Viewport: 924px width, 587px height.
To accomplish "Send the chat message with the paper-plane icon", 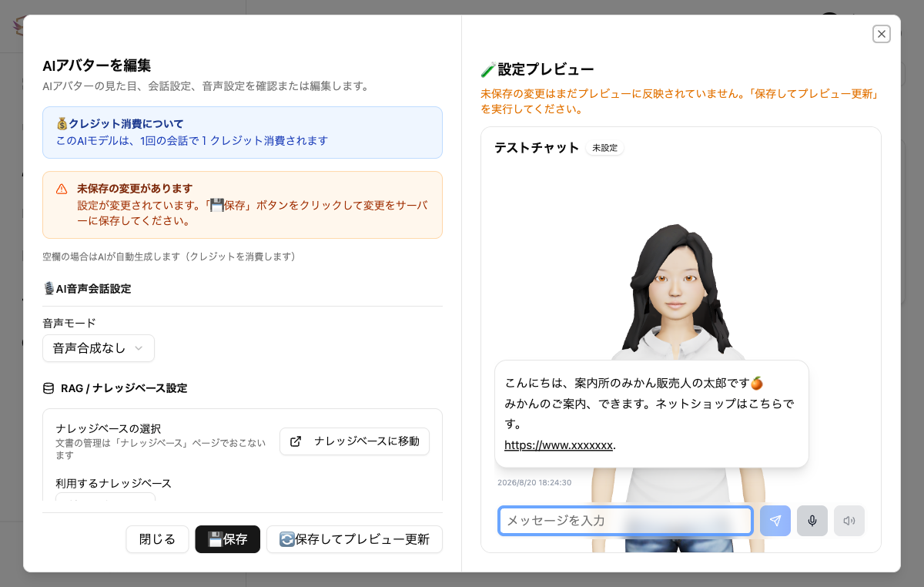I will [775, 521].
